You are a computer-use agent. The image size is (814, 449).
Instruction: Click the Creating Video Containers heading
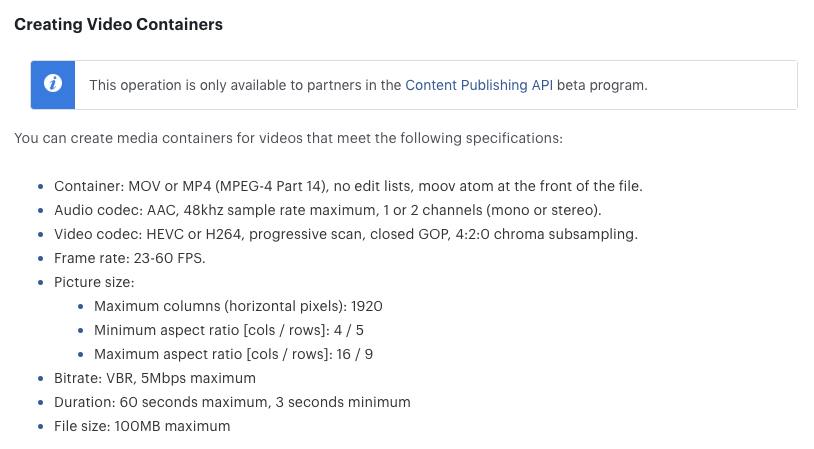(x=118, y=24)
